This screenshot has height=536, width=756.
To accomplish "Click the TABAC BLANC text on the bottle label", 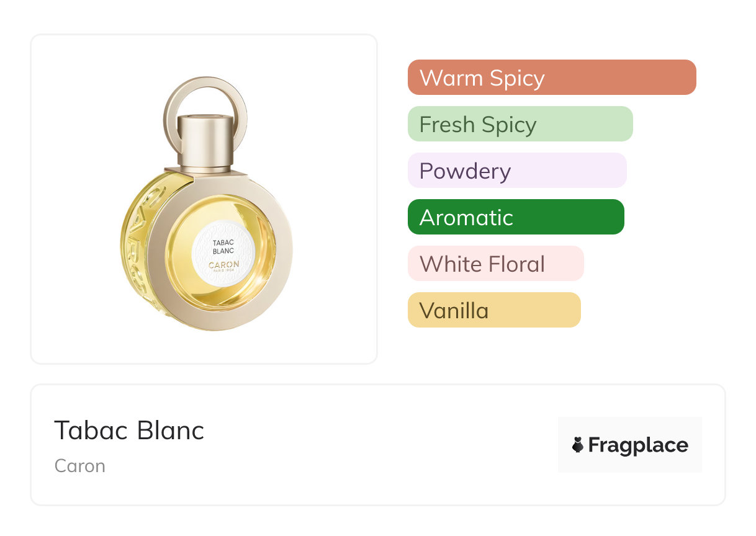I will click(222, 248).
